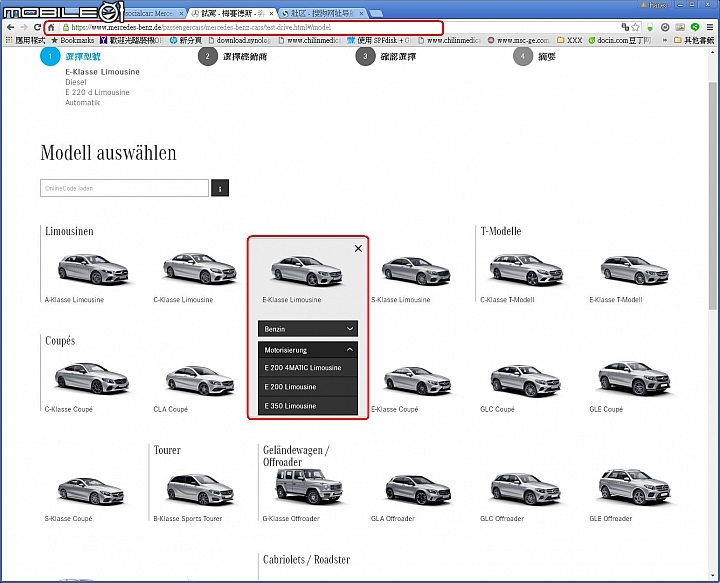
Task: Choose E 350 Limousine option
Action: (308, 406)
